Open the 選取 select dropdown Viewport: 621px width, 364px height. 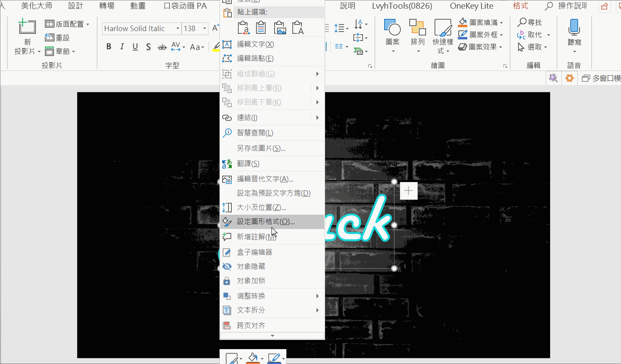[x=533, y=47]
